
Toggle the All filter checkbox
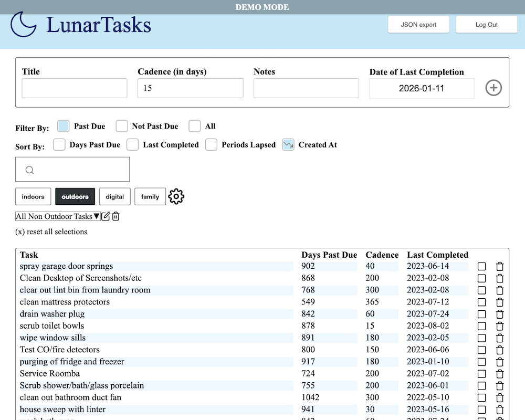click(x=195, y=126)
